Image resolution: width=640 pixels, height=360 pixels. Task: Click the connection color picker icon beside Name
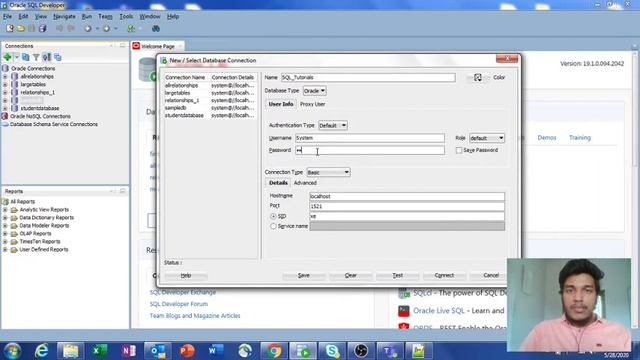click(478, 78)
